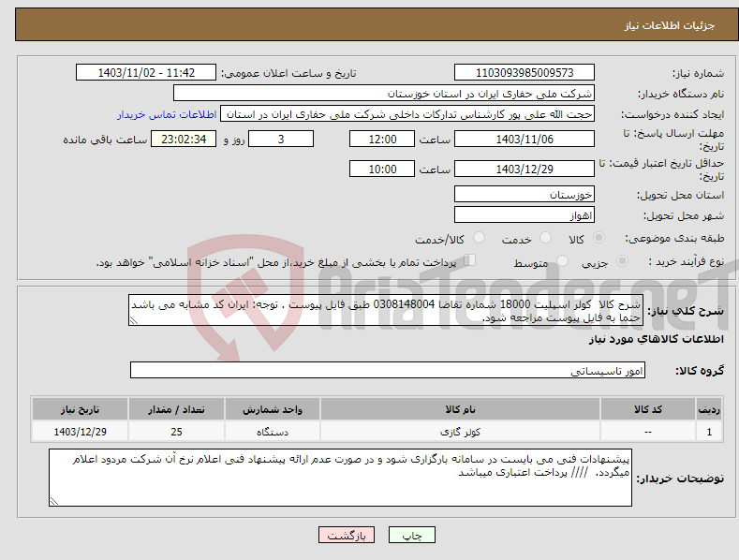Click the توضیحات خریدار text area resize handle
Screen dimensions: 739x560
tap(54, 501)
